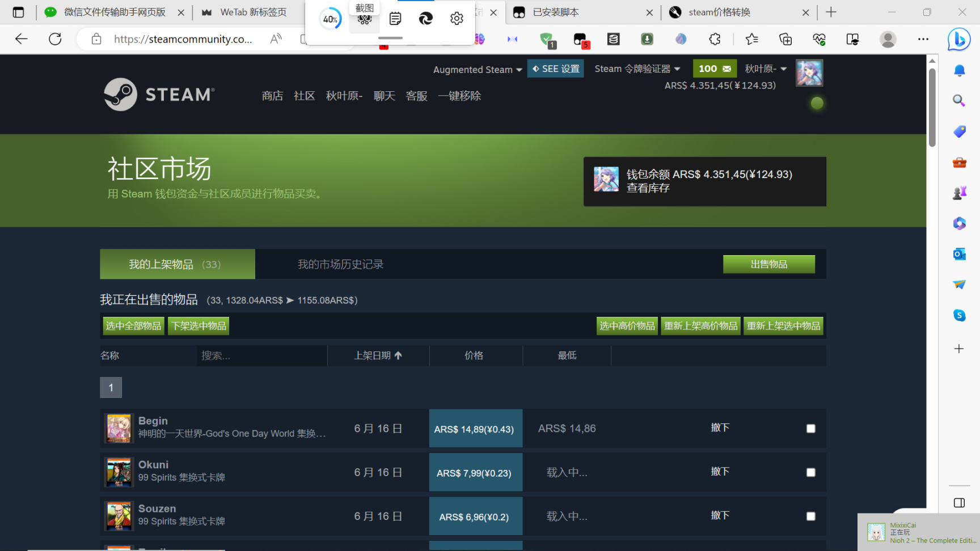Click the notification bell in Edge sidebar
This screenshot has width=980, height=551.
(959, 70)
